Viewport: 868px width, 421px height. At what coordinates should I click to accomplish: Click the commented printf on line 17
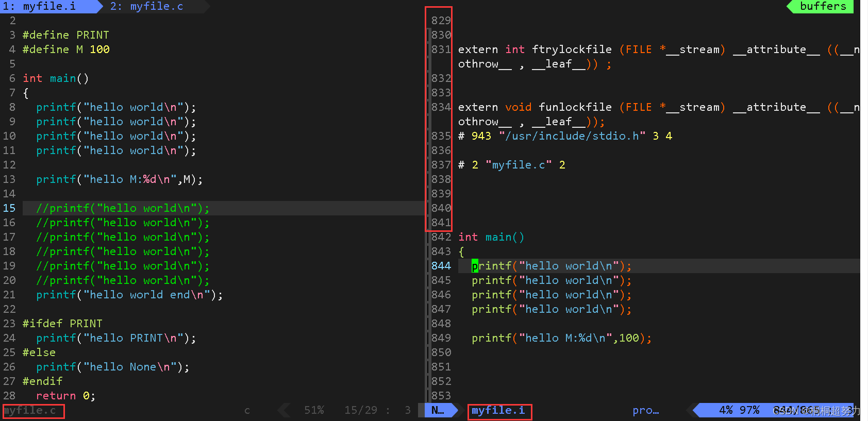(x=123, y=237)
